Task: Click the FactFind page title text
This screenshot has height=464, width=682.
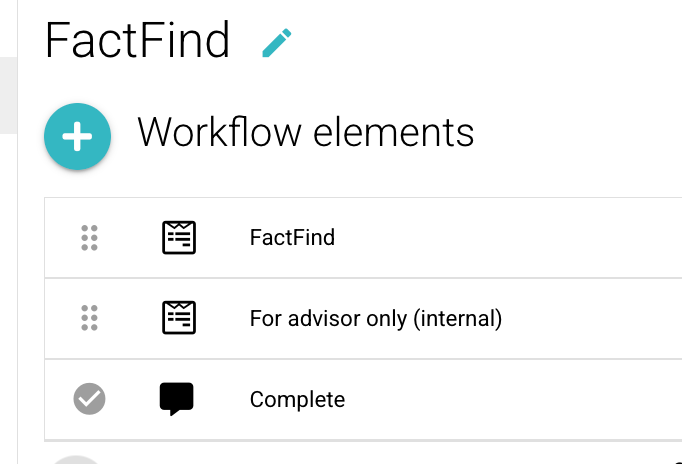Action: pyautogui.click(x=138, y=42)
